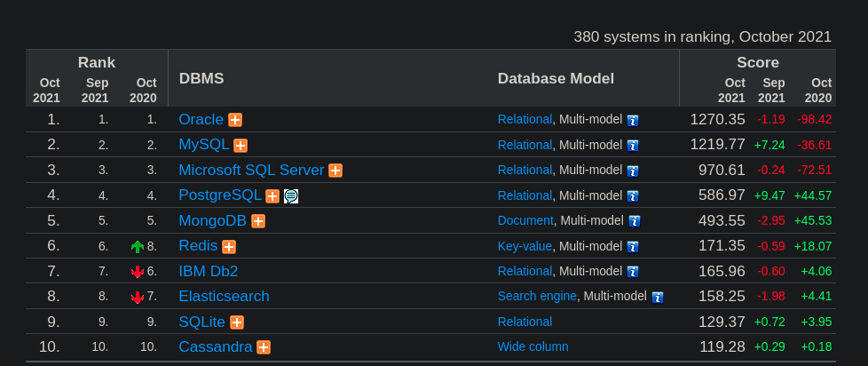
Task: Click the Score column header
Action: click(758, 62)
